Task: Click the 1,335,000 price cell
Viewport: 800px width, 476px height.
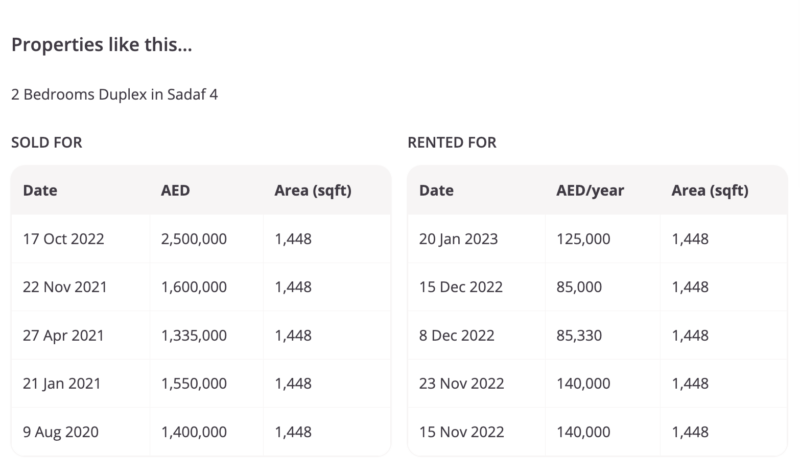Action: (194, 335)
